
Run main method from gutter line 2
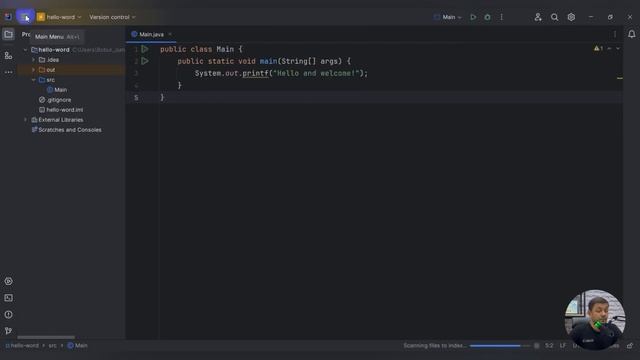tap(144, 61)
